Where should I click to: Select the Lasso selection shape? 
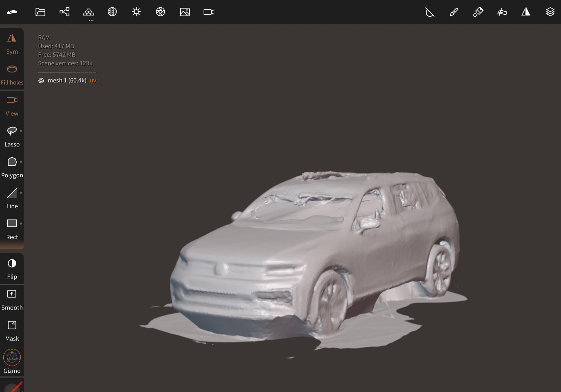[x=12, y=137]
